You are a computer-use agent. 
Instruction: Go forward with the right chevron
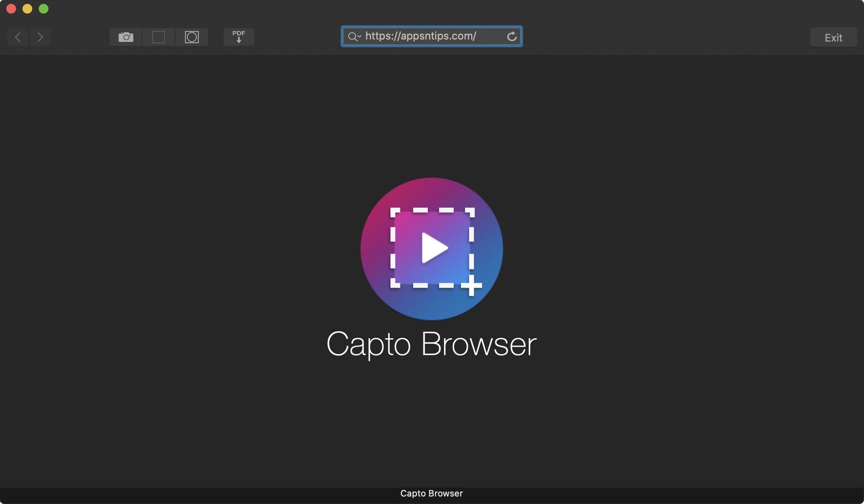40,37
